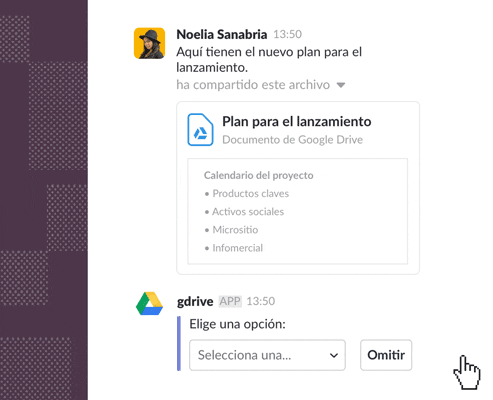The image size is (493, 400).
Task: Click the chevron in the option selector
Action: tap(334, 356)
